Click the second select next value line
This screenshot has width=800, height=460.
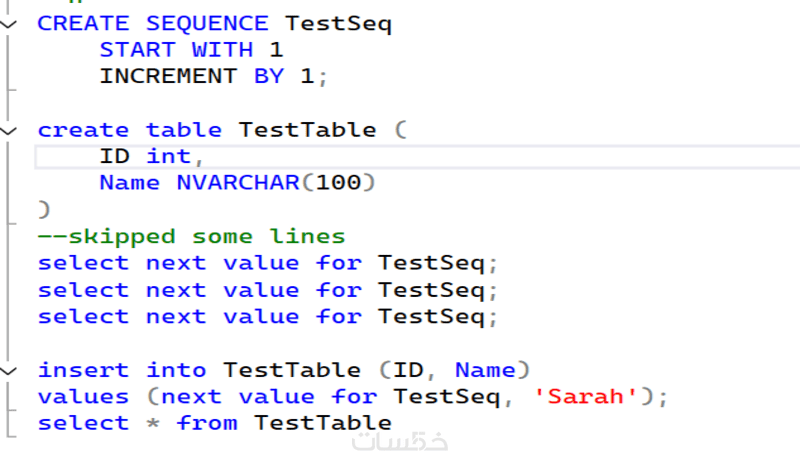[x=267, y=290]
